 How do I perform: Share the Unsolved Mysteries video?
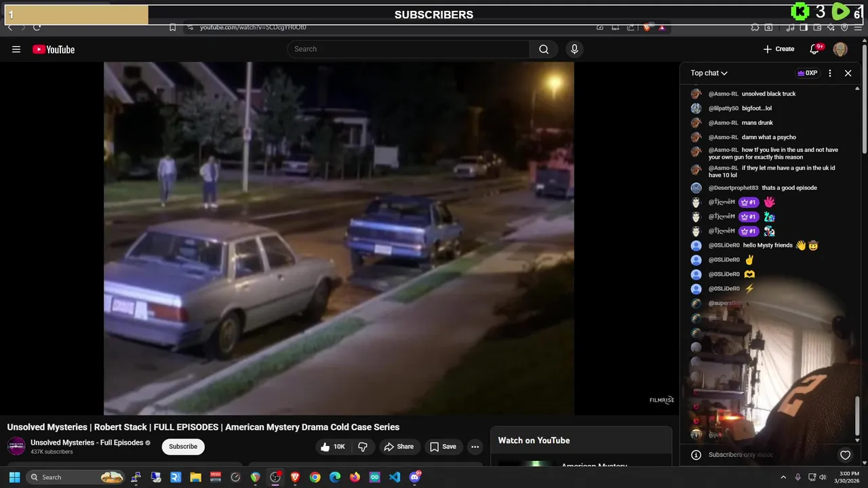click(399, 447)
